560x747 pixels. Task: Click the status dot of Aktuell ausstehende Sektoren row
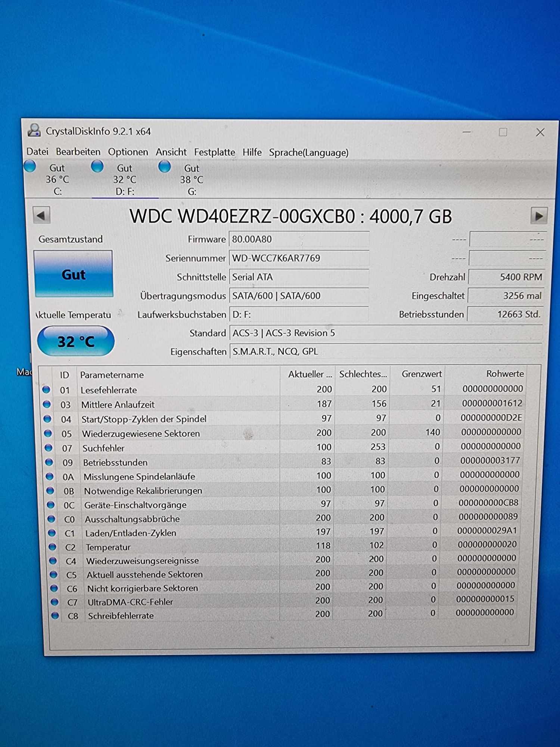[x=53, y=574]
